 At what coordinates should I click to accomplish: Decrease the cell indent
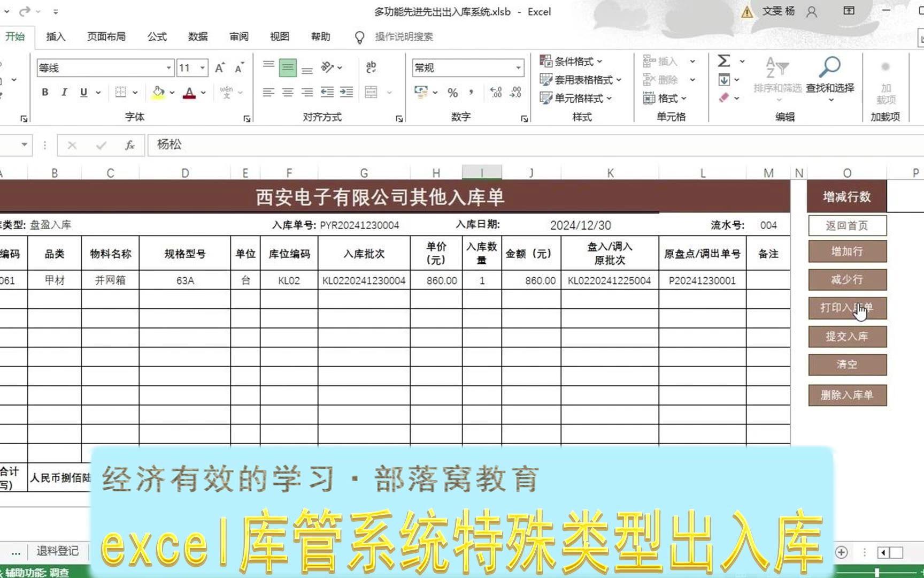click(327, 92)
